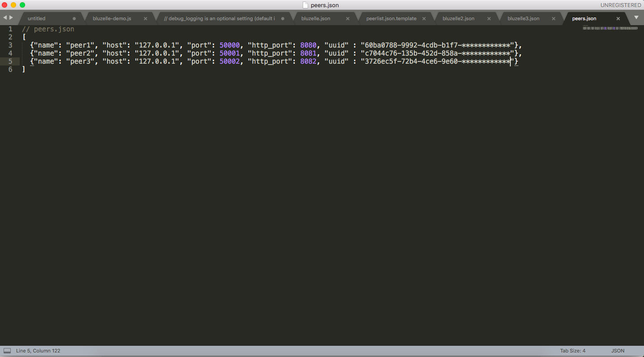Click the port value 50002
644x357 pixels.
230,61
